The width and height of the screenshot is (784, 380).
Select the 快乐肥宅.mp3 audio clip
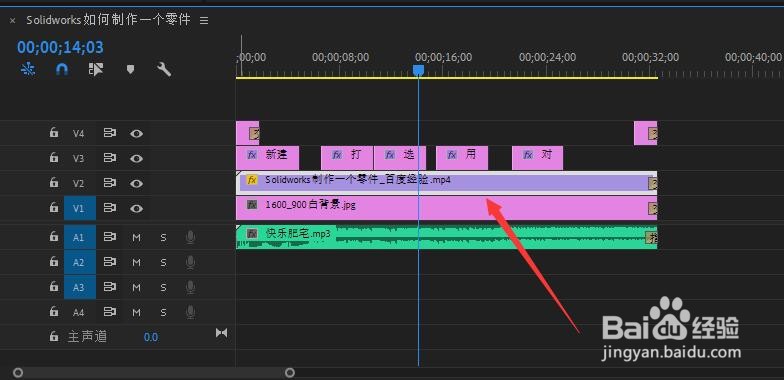pos(446,237)
